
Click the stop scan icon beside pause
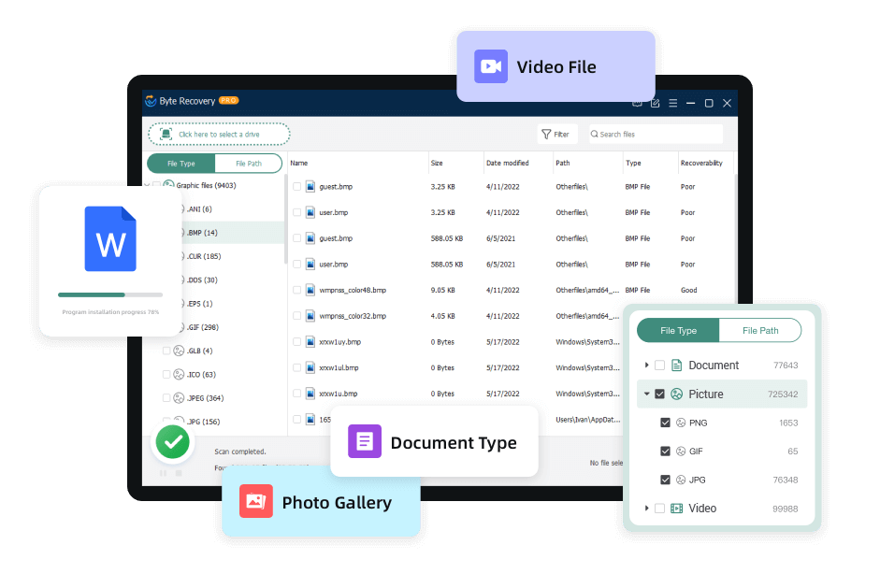point(179,473)
